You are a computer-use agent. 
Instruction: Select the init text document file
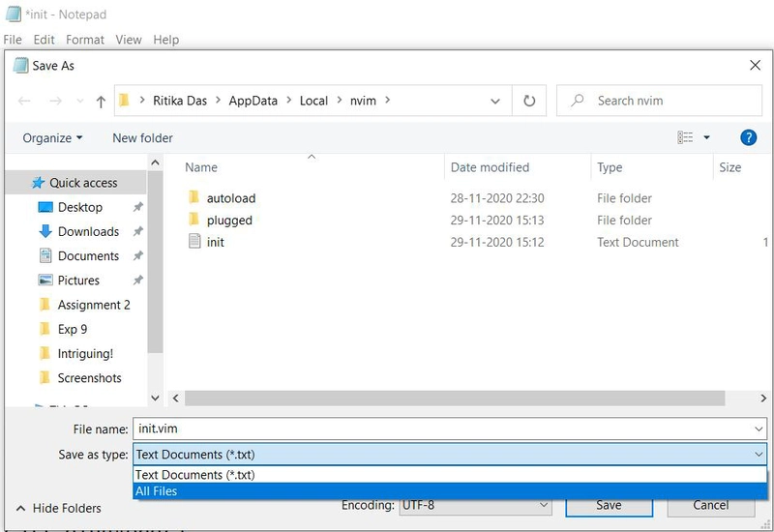coord(215,242)
